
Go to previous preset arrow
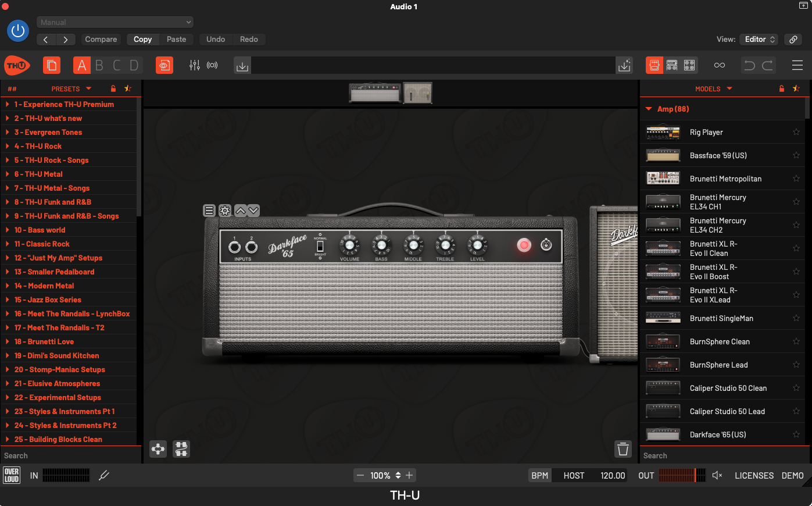[x=46, y=40]
